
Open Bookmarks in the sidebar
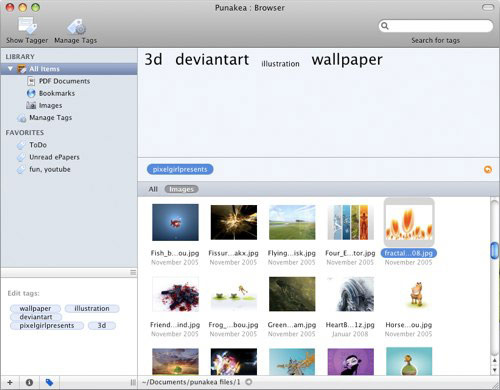57,93
